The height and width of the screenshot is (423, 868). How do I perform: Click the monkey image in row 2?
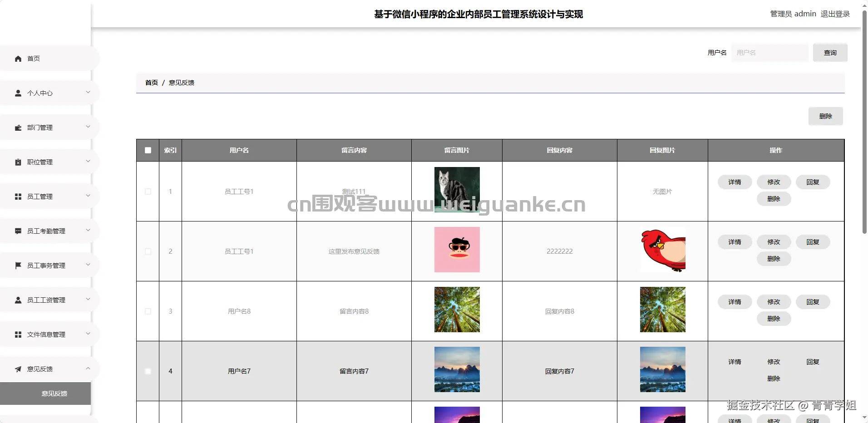coord(457,250)
